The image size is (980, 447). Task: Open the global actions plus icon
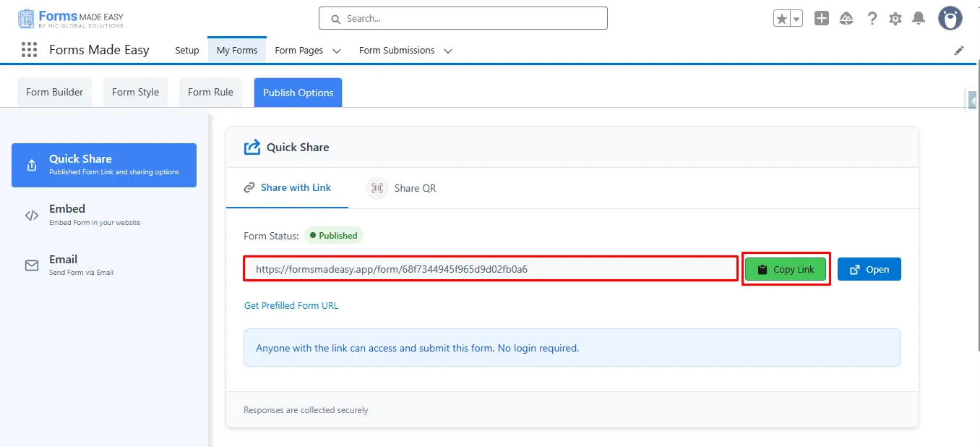(822, 19)
